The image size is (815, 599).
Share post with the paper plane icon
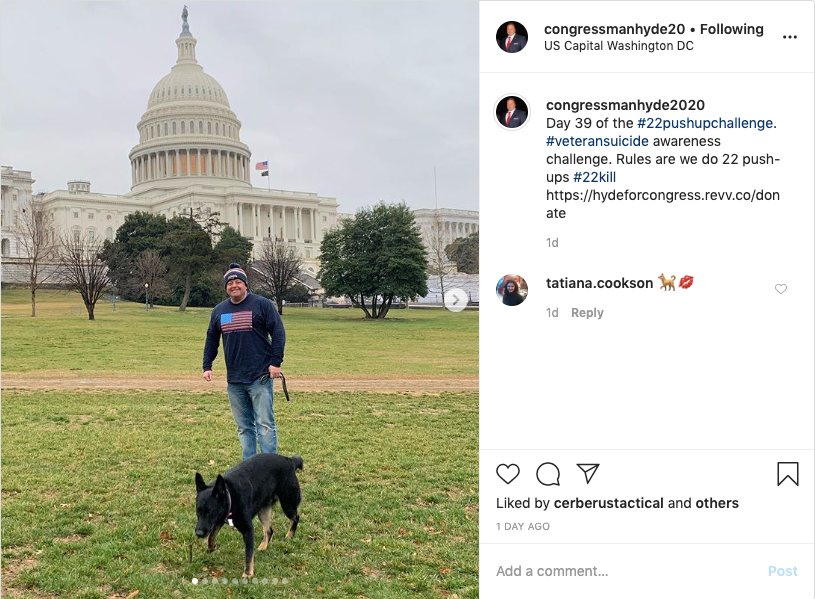point(588,473)
